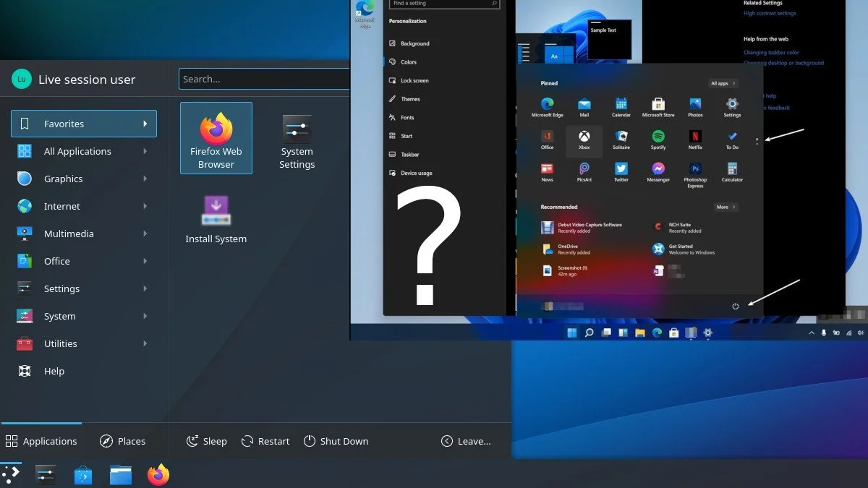Click the Shut Down button
The image size is (868, 488).
click(x=336, y=440)
